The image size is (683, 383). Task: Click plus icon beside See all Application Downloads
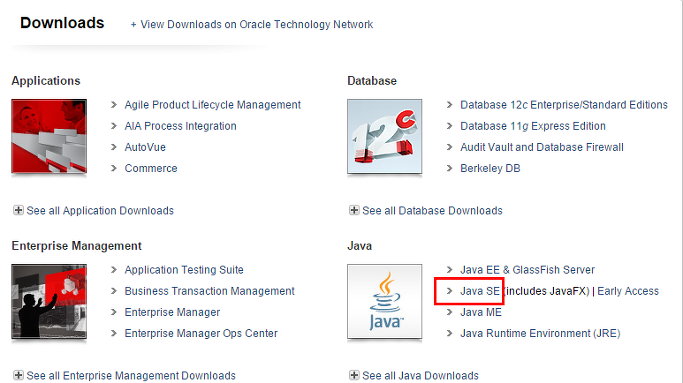(x=18, y=211)
